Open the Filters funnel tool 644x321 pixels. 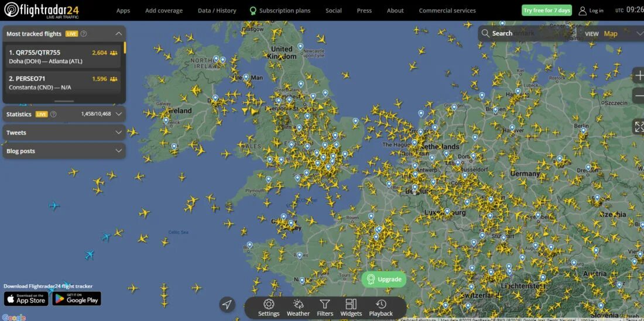pyautogui.click(x=325, y=308)
